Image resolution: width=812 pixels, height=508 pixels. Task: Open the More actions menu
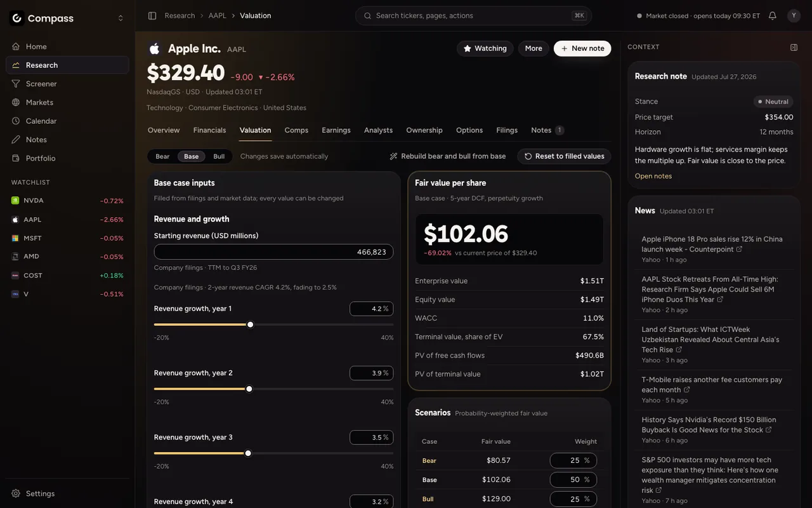(534, 48)
